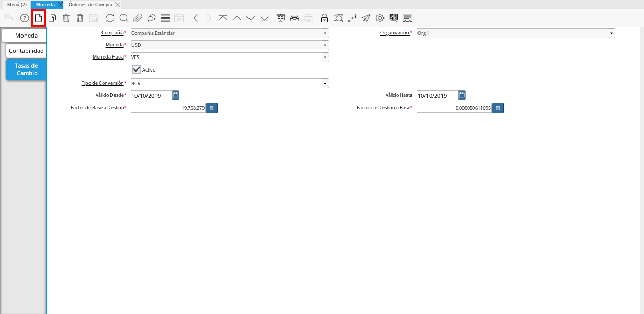
Task: Click the Help question mark icon
Action: click(24, 18)
